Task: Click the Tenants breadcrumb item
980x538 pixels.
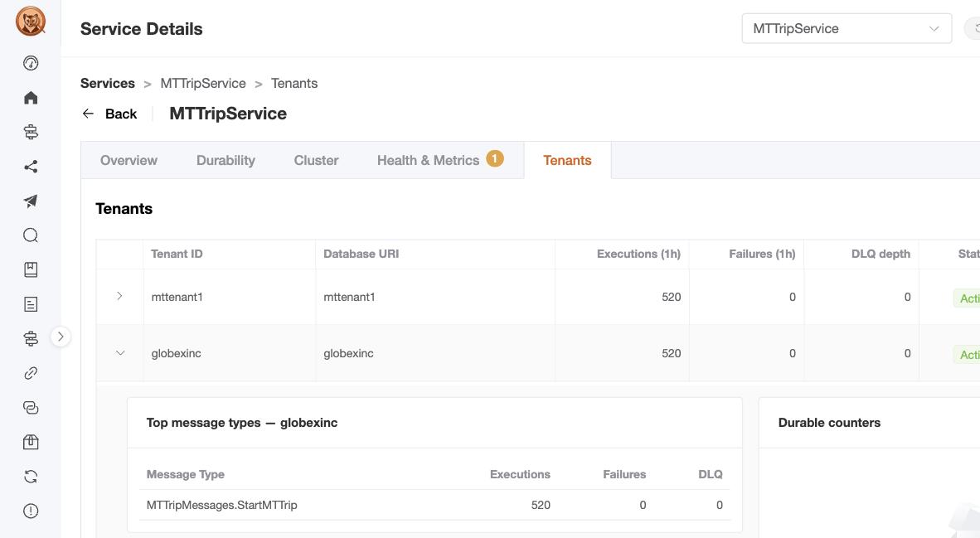Action: pos(294,83)
